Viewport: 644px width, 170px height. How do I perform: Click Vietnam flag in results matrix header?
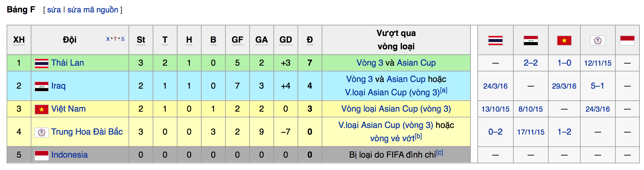(564, 40)
